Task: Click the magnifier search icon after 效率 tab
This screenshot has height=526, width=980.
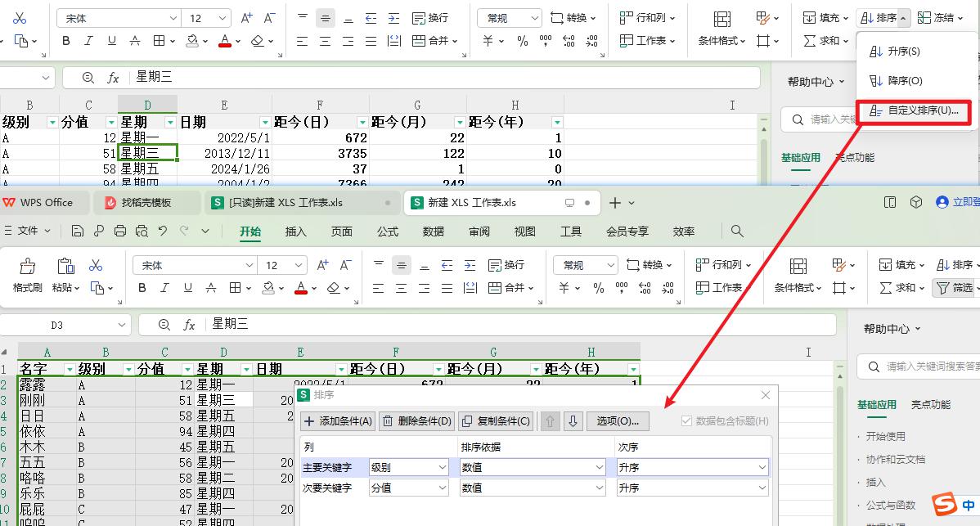Action: [738, 232]
